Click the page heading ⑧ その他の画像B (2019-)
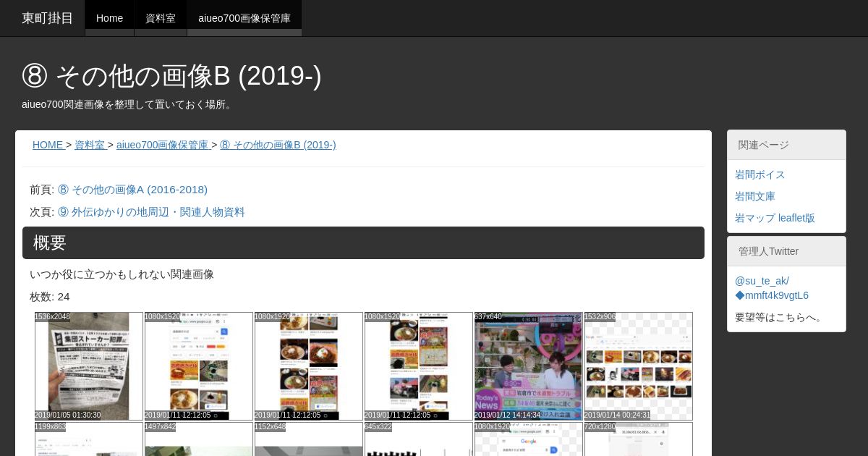Viewport: 868px width, 456px height. click(171, 75)
